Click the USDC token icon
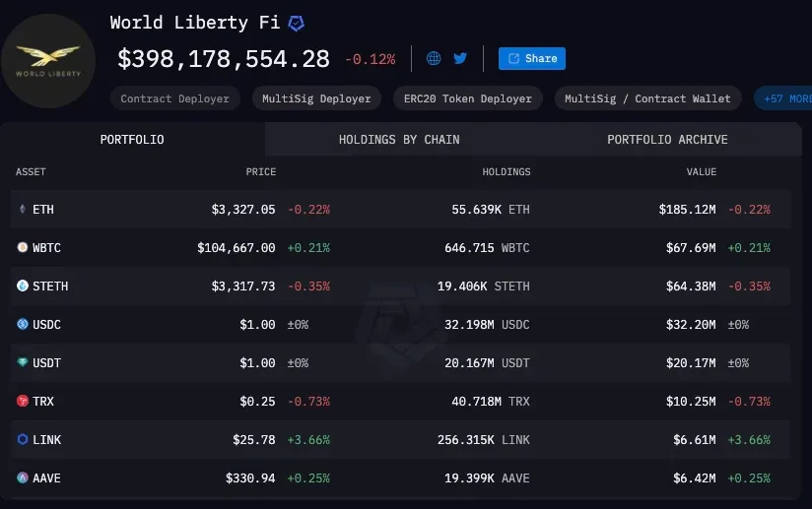812x509 pixels. tap(23, 324)
